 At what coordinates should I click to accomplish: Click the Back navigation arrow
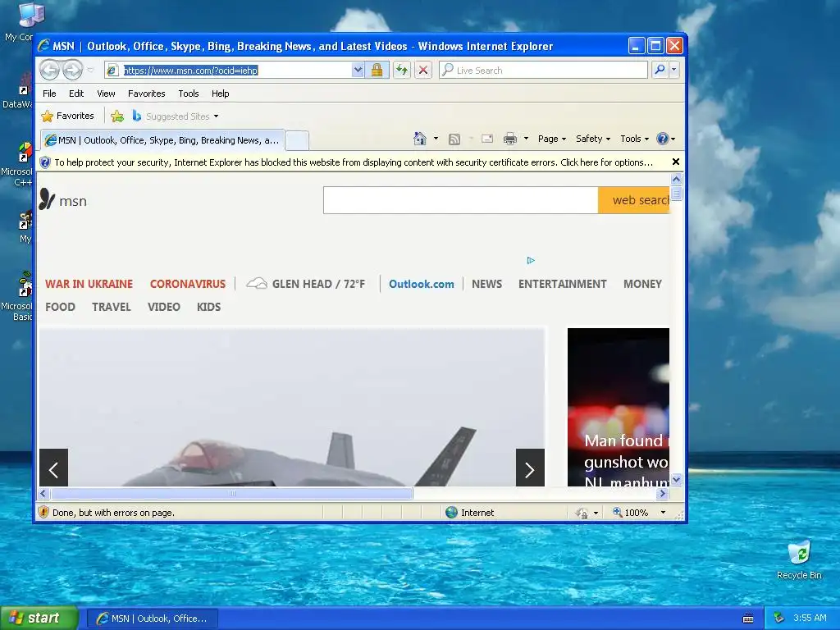click(49, 70)
